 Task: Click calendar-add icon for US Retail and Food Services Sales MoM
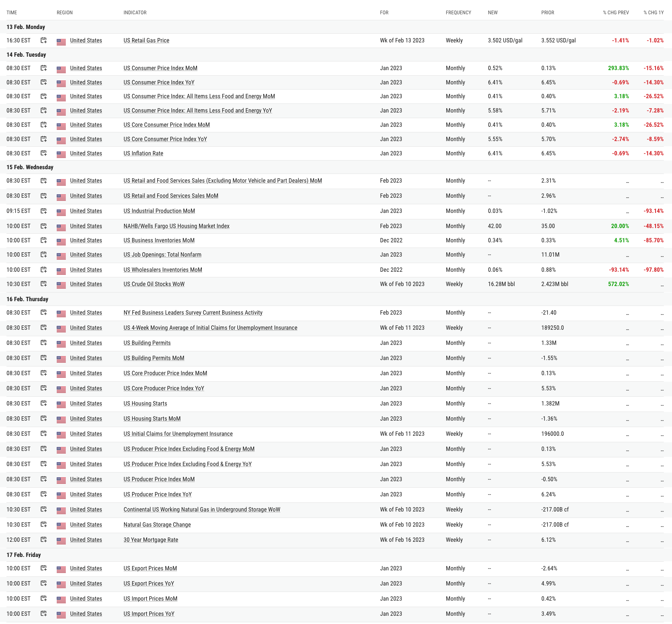click(x=44, y=196)
